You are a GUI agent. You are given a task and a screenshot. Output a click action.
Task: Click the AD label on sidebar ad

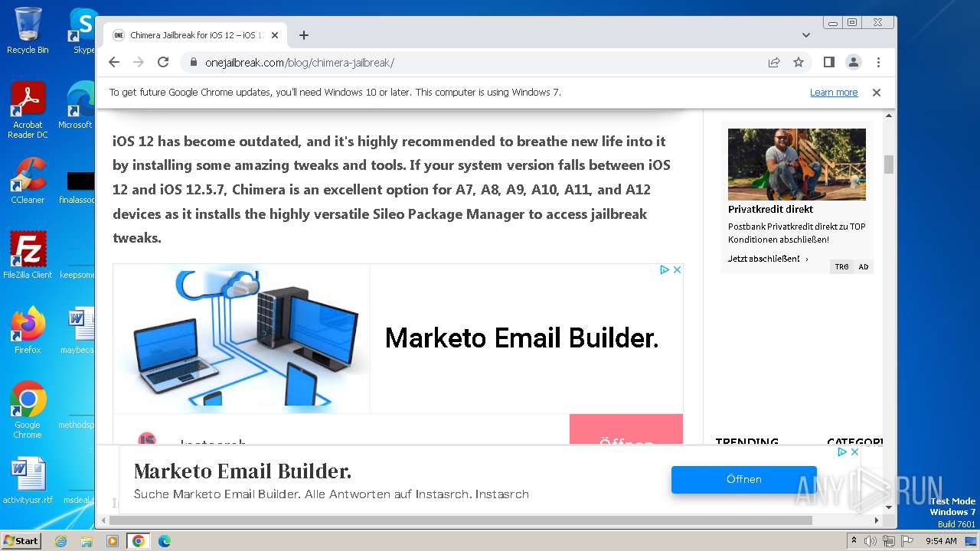864,267
